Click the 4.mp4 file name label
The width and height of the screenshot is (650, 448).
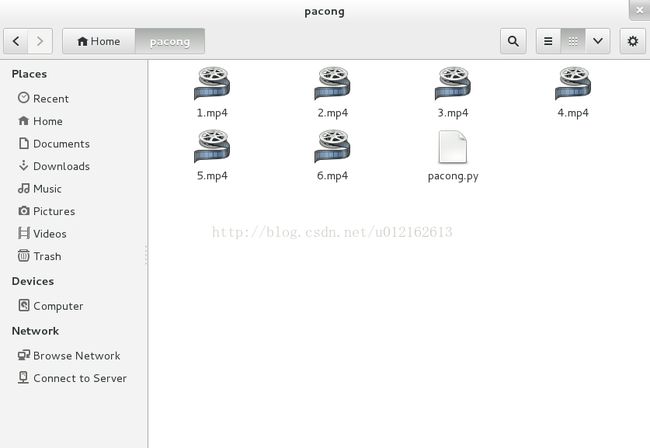pyautogui.click(x=573, y=113)
